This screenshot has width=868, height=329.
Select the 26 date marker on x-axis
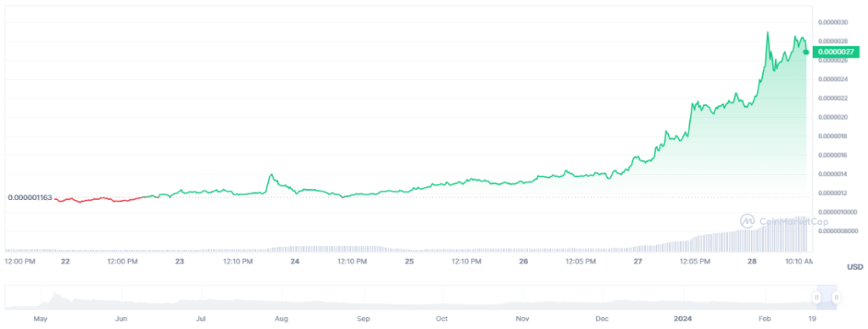click(524, 261)
